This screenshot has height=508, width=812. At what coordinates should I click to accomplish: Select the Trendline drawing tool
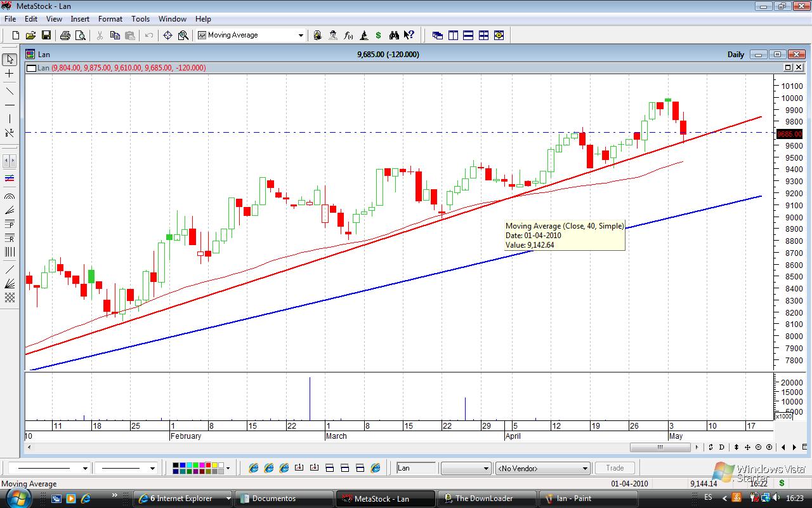click(x=10, y=90)
